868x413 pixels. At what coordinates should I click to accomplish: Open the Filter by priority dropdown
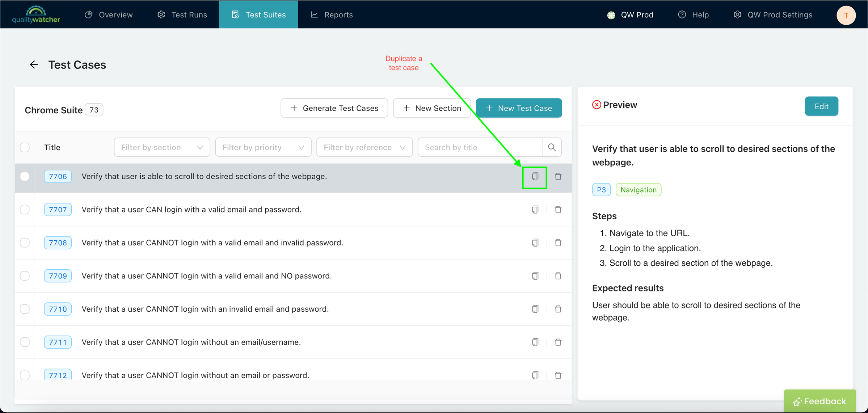tap(263, 147)
